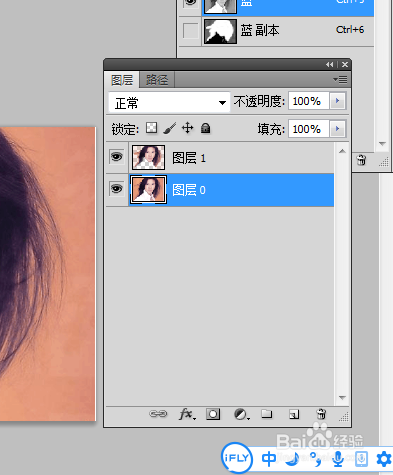Toggle lock all padlock icon
Screen dimensions: 393x475
[206, 128]
